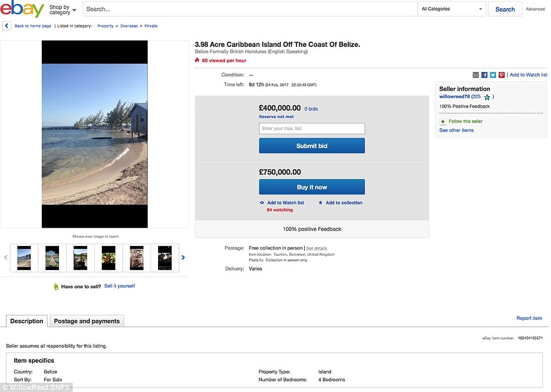Show next gallery thumbnails with right arrow
This screenshot has width=551, height=392.
pos(183,258)
